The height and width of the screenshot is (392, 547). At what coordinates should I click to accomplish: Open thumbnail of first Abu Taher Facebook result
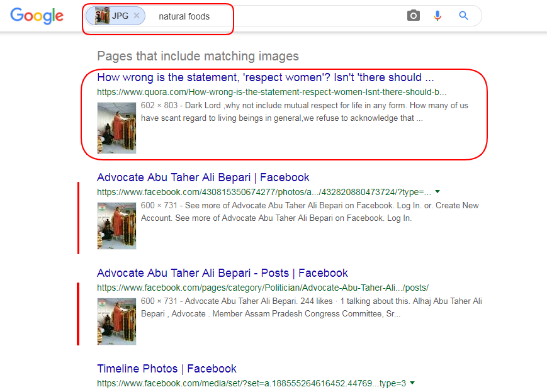(116, 226)
